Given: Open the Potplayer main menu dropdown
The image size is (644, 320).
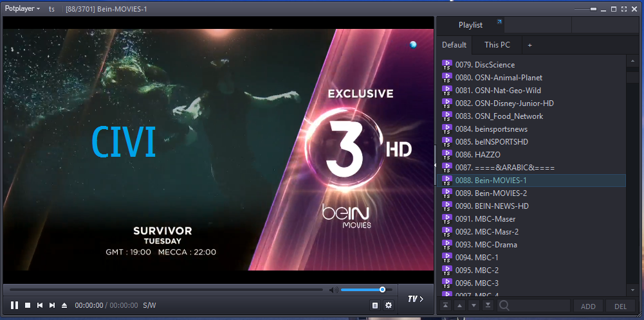Looking at the screenshot, I should (23, 9).
